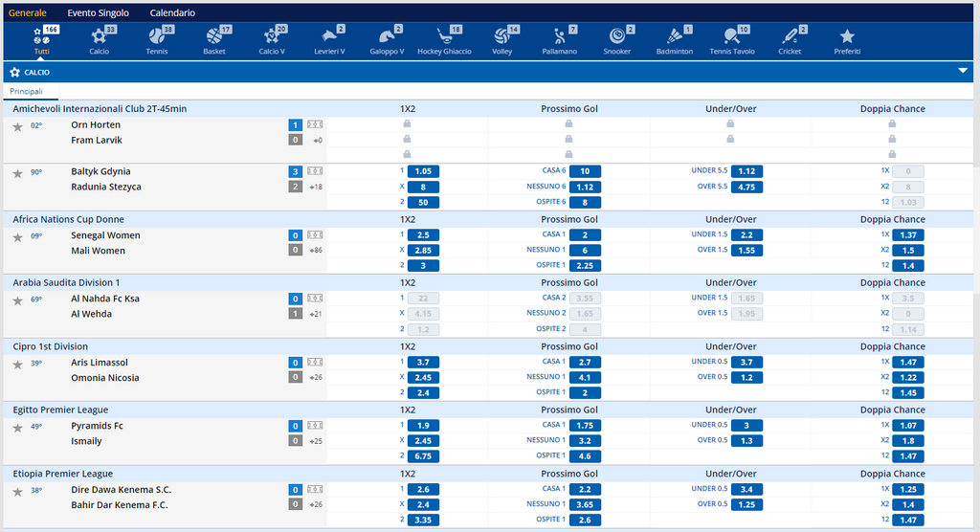This screenshot has height=532, width=980.
Task: Click Dire Dawa Kenema S.C. team name
Action: click(x=120, y=490)
